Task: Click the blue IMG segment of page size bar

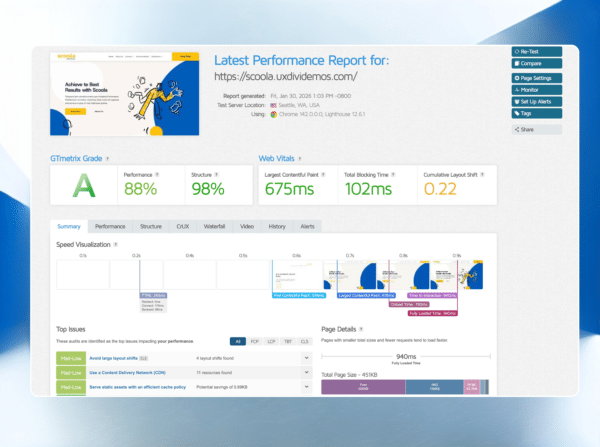Action: click(x=434, y=387)
